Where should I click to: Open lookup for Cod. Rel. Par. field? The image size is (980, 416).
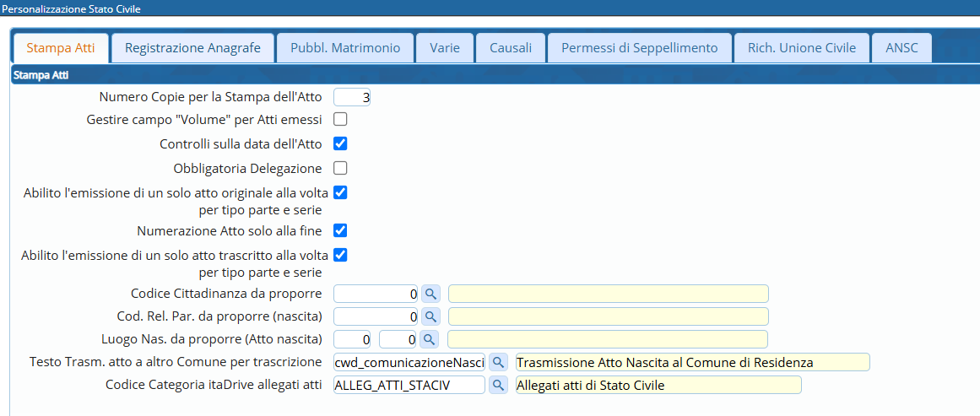tap(430, 316)
